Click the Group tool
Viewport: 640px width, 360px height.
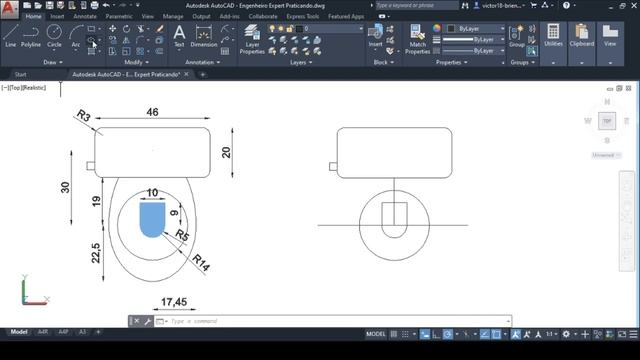click(517, 36)
